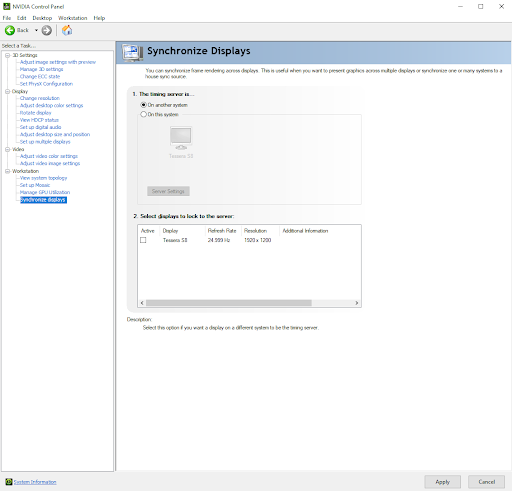Screen dimensions: 512x491
Task: Click the NVIDIA Control Panel title bar icon
Action: coord(7,6)
